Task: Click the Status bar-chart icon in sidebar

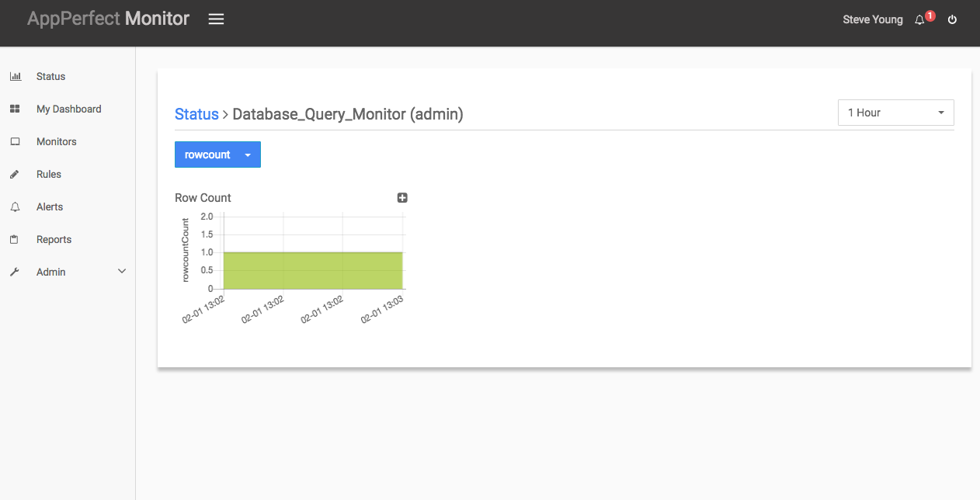Action: [15, 77]
